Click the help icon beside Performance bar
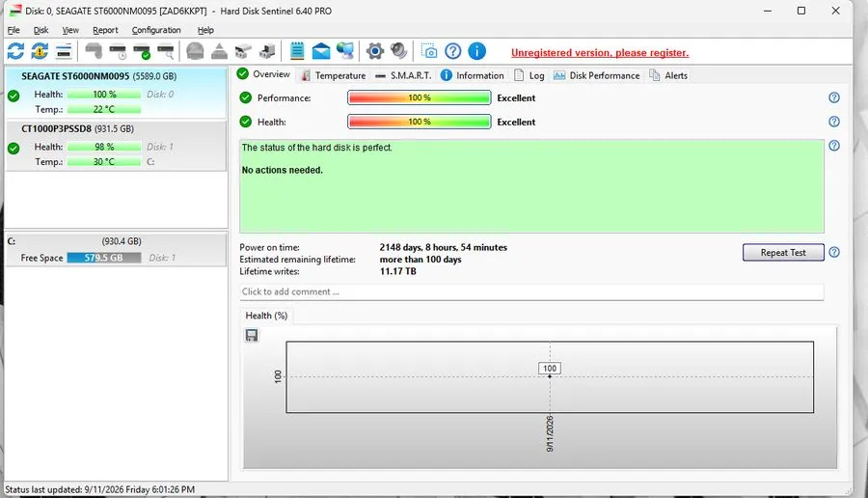Screen dimensions: 868x498 tap(834, 97)
